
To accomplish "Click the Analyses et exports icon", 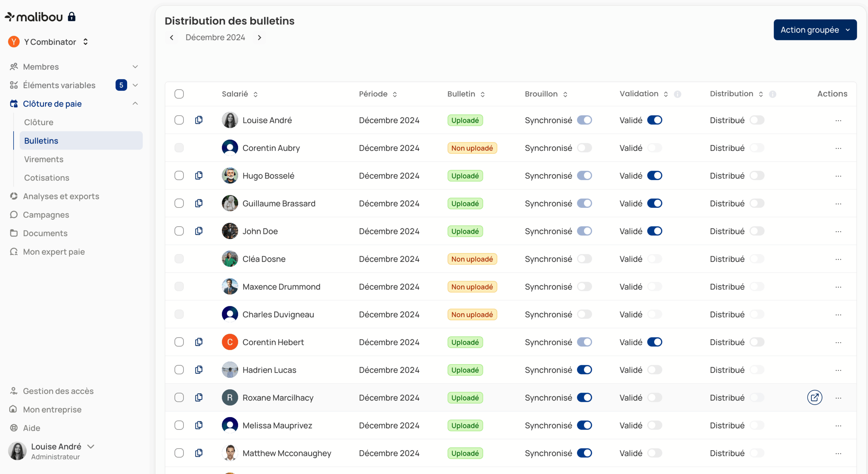I will [x=14, y=196].
